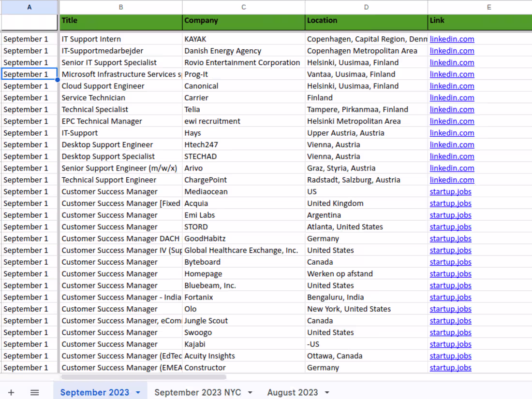Open August 2023 tab dropdown arrow

click(327, 393)
